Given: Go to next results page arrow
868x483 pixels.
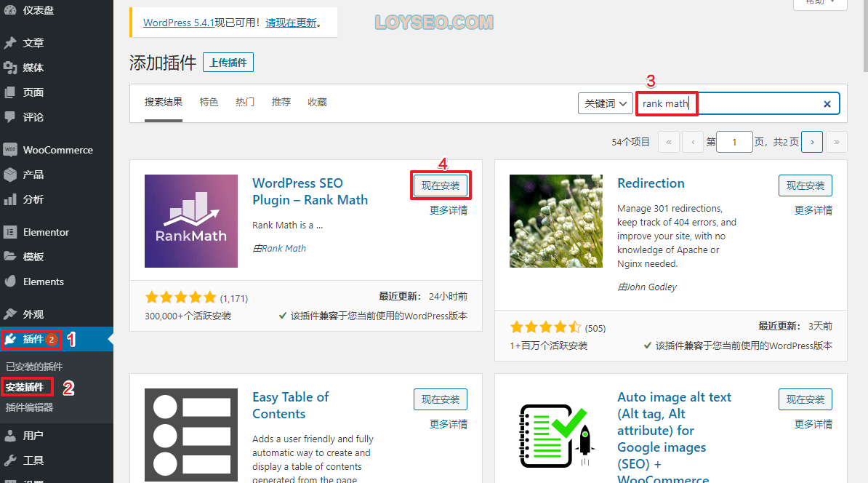Looking at the screenshot, I should pyautogui.click(x=812, y=142).
